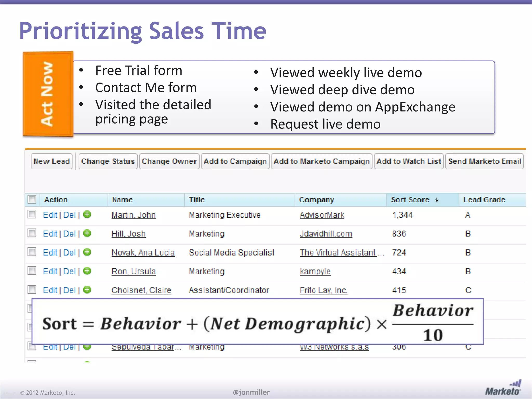Sort by the Title column header
Image resolution: width=532 pixels, height=399 pixels.
[197, 200]
